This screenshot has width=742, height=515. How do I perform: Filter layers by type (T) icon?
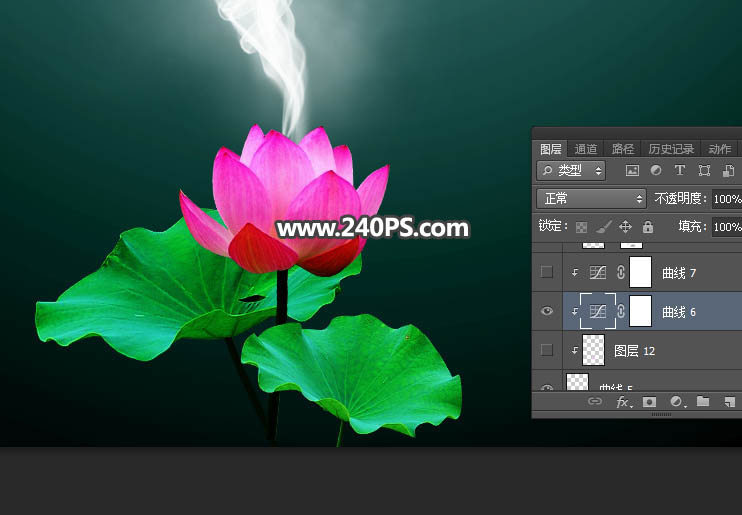(680, 171)
